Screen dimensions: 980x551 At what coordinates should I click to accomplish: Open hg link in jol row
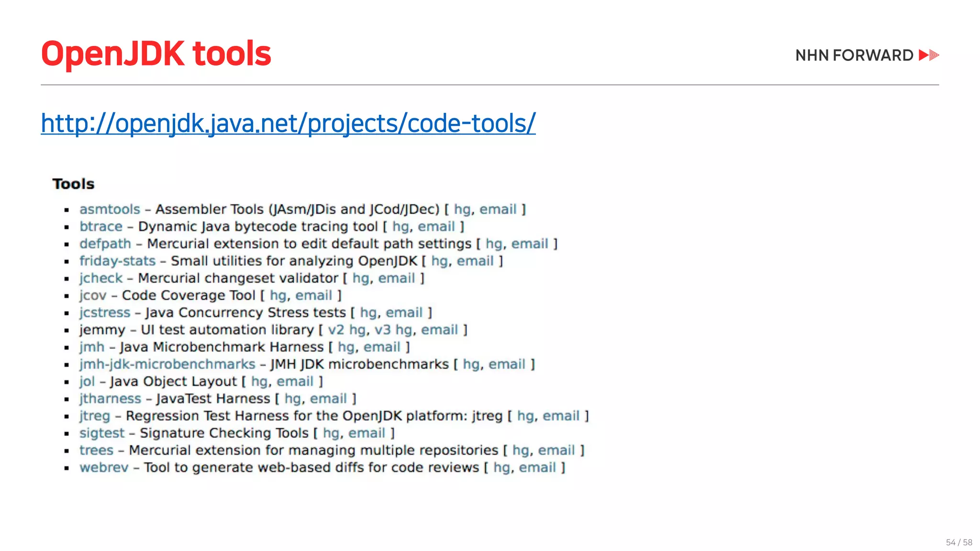(259, 382)
